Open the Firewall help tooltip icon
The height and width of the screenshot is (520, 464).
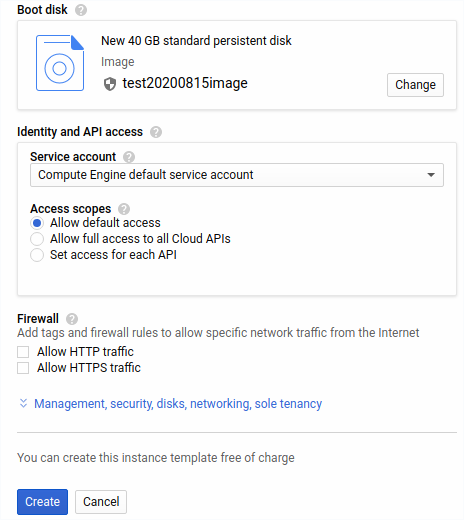tap(72, 319)
